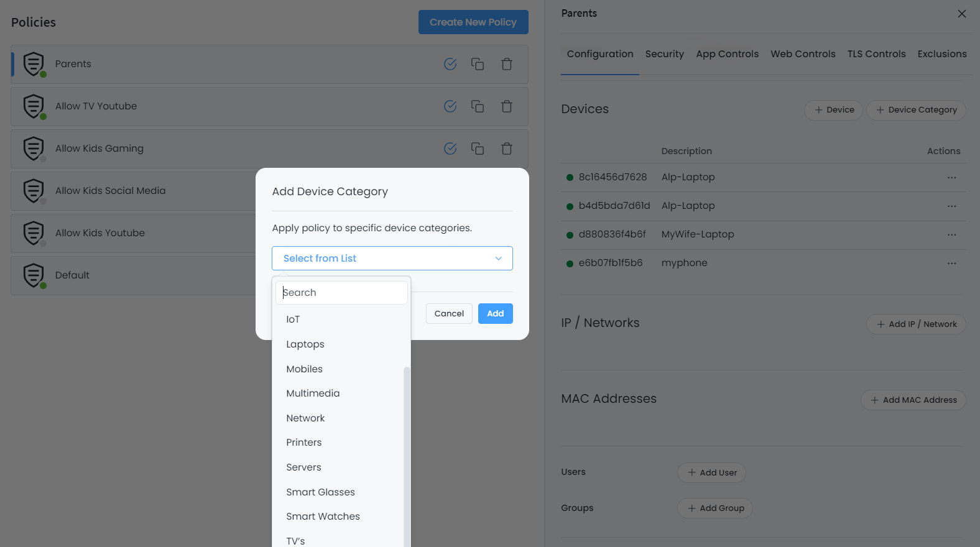Click the Search field in category list
The width and height of the screenshot is (980, 547).
coord(341,293)
